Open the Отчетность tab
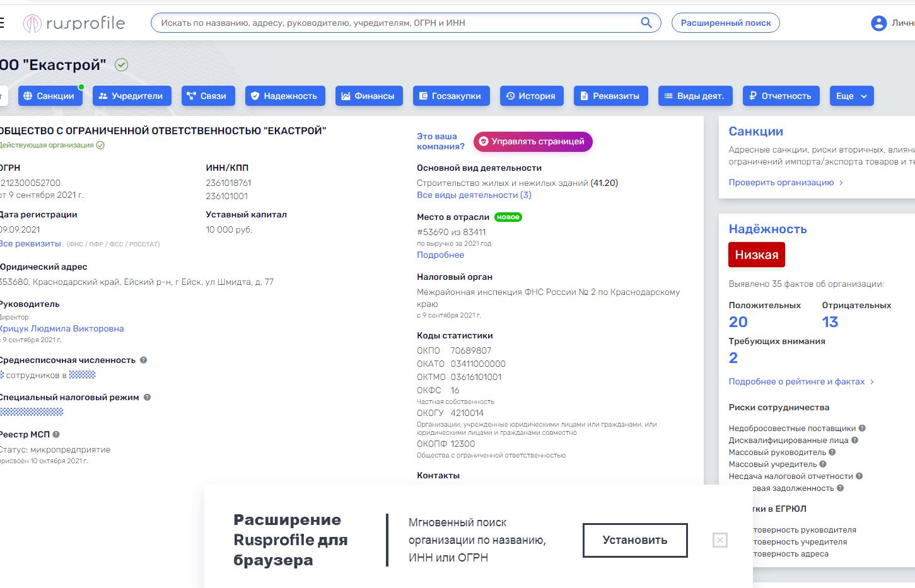The image size is (915, 588). coord(781,96)
